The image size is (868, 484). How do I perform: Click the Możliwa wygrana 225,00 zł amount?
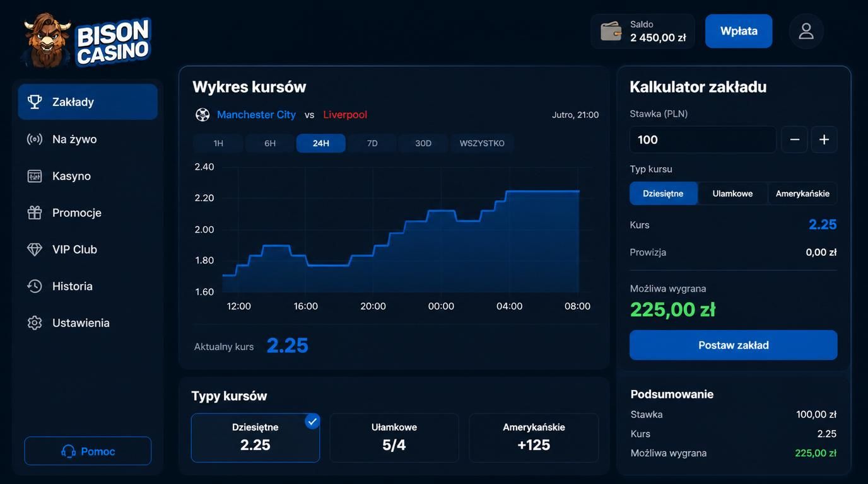[672, 309]
